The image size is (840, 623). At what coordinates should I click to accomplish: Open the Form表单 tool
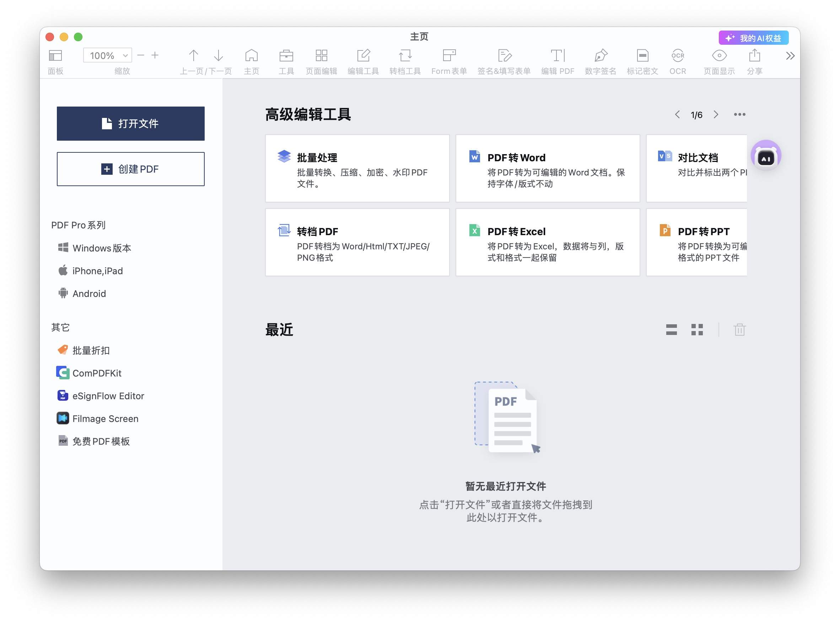pyautogui.click(x=449, y=60)
